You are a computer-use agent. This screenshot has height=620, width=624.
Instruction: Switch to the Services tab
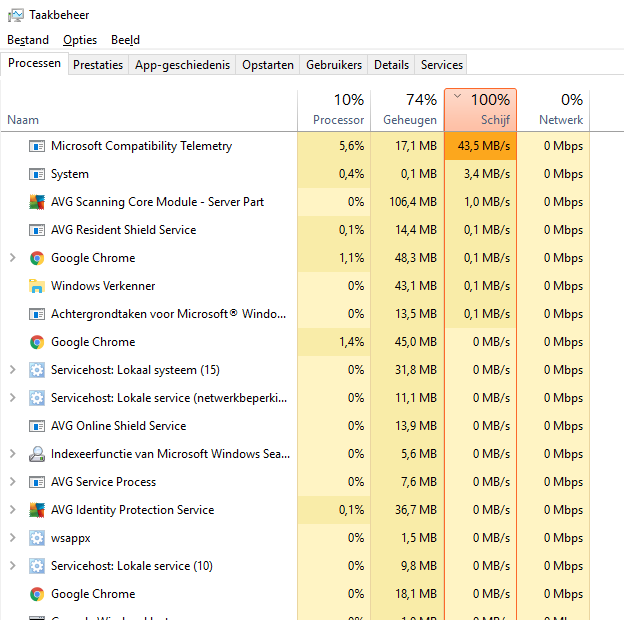click(x=442, y=65)
